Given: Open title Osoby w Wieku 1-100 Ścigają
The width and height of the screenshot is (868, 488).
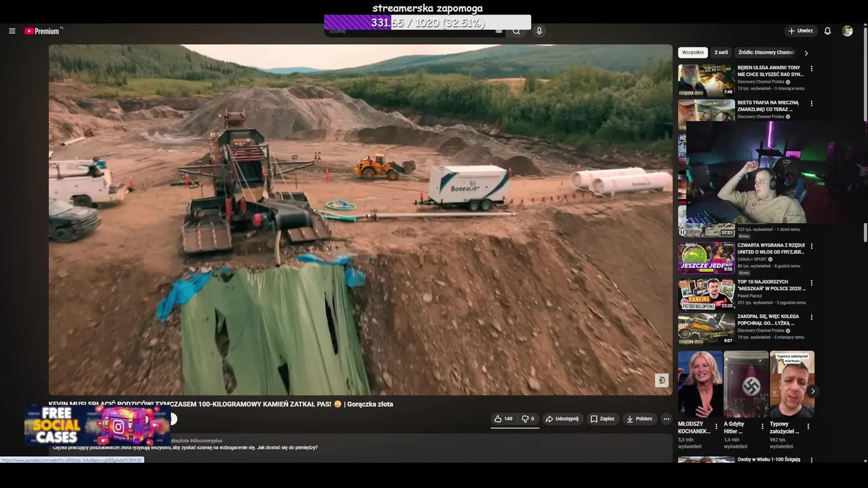Looking at the screenshot, I should (769, 460).
